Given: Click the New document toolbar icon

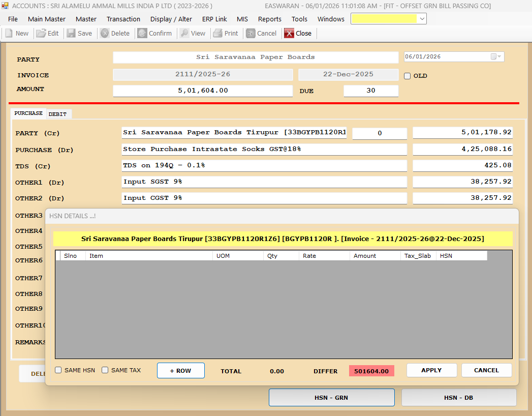Looking at the screenshot, I should (x=9, y=33).
